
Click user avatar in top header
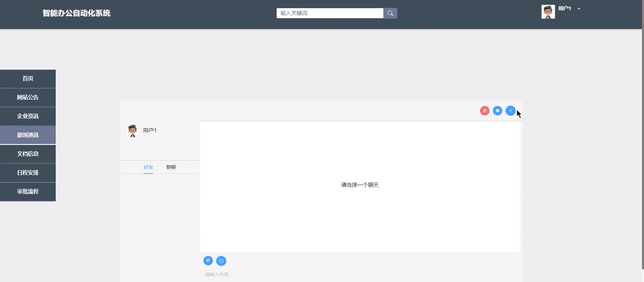[548, 12]
